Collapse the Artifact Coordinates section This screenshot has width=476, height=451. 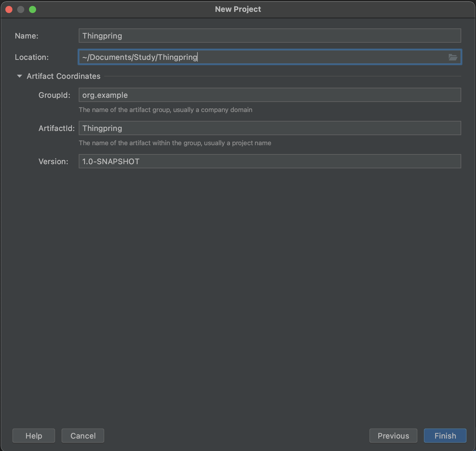20,76
